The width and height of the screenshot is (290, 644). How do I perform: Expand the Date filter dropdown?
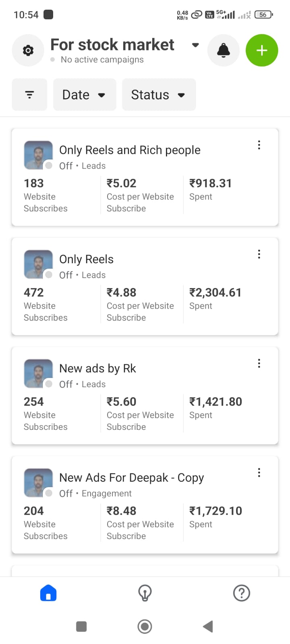[84, 95]
